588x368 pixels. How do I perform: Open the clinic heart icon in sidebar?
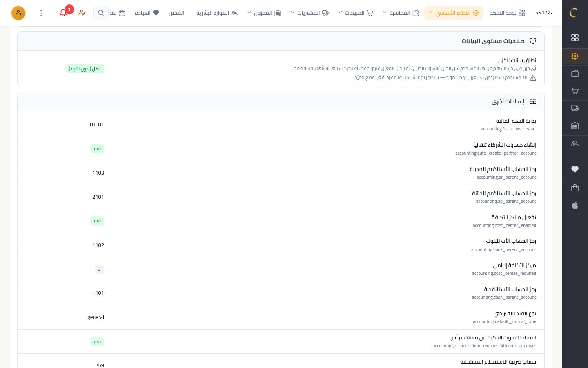tap(575, 169)
